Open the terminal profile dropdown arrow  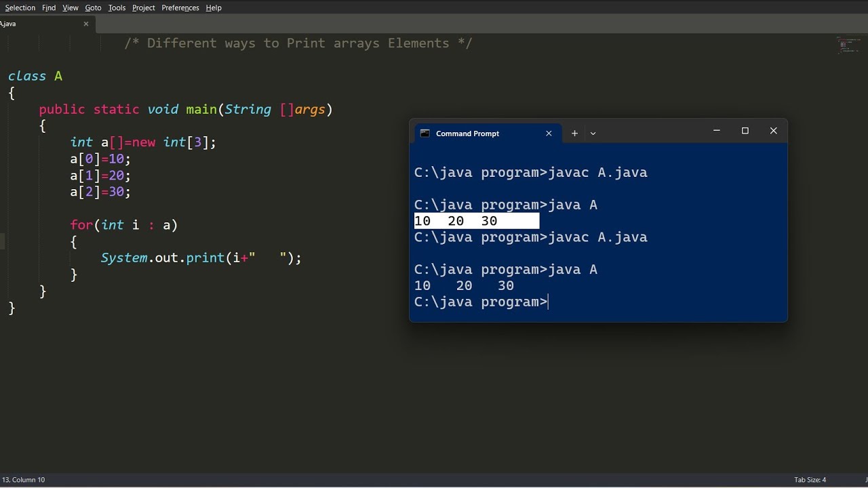(593, 134)
